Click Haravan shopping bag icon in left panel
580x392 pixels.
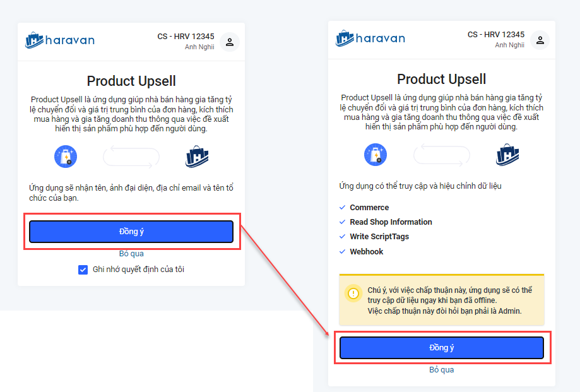pyautogui.click(x=197, y=157)
